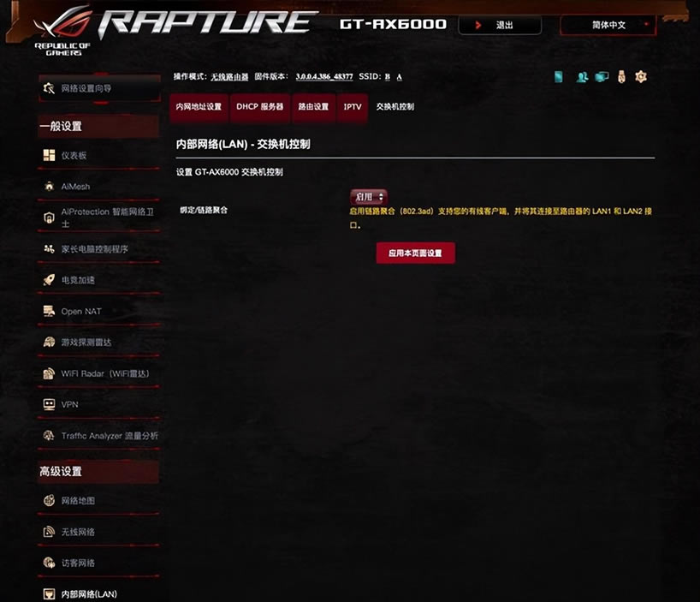Open the Open NAT page

[x=99, y=311]
